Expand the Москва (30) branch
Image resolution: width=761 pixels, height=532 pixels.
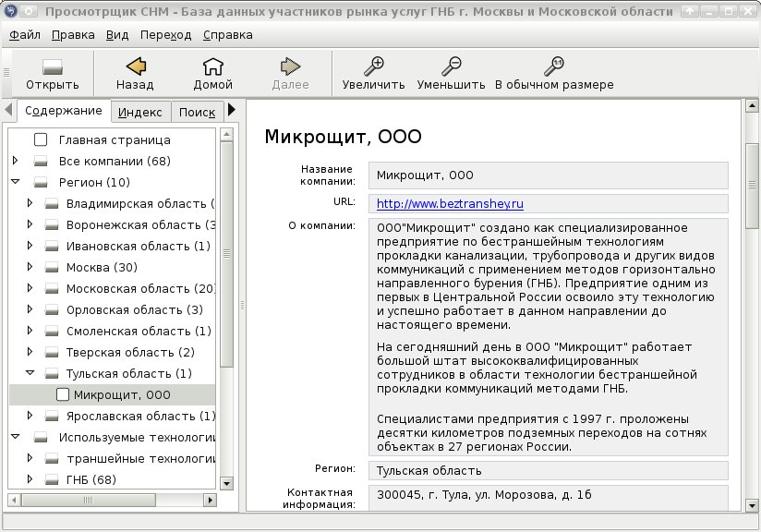[30, 267]
